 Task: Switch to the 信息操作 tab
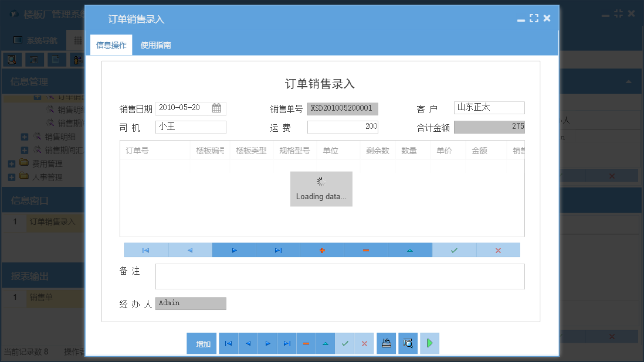click(x=110, y=44)
